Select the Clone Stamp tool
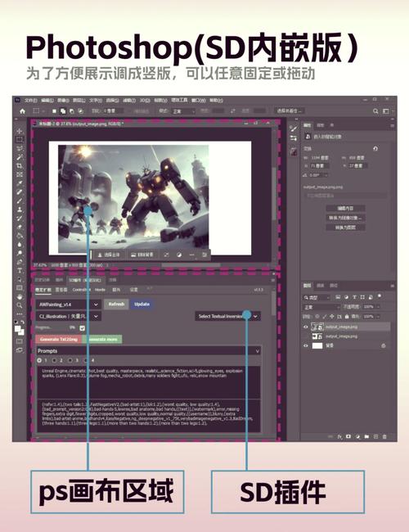 [x=20, y=210]
